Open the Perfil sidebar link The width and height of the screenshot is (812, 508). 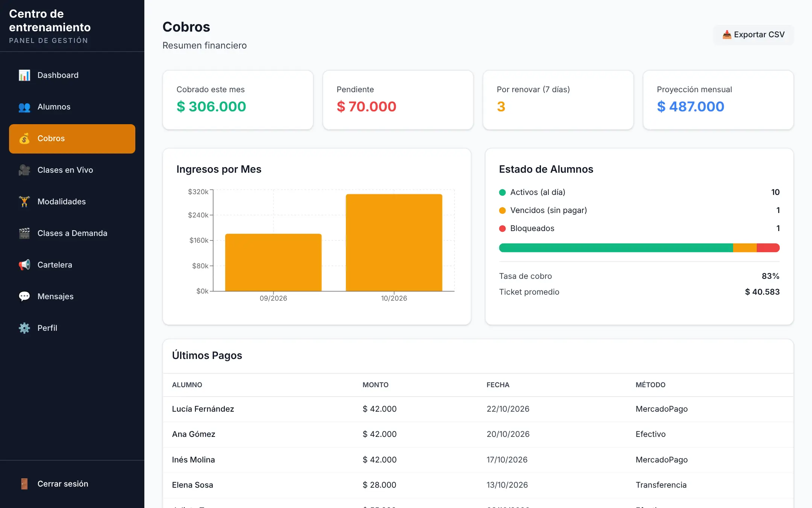tap(72, 328)
